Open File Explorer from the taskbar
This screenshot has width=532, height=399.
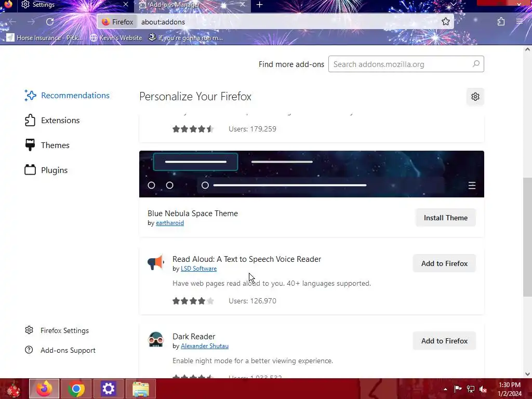(x=140, y=389)
